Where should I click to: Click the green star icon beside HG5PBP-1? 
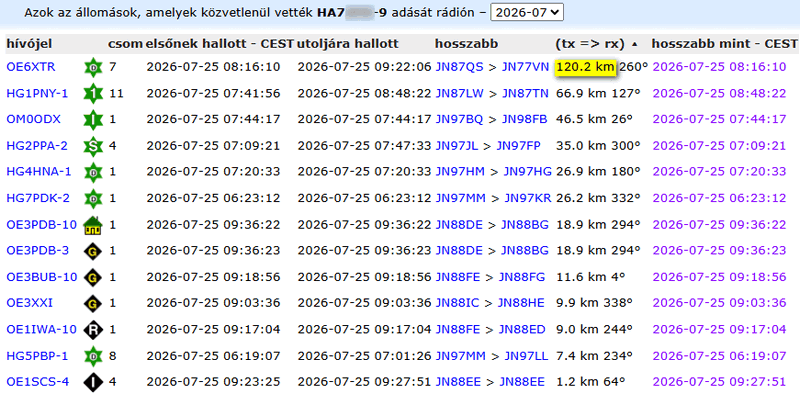93,356
